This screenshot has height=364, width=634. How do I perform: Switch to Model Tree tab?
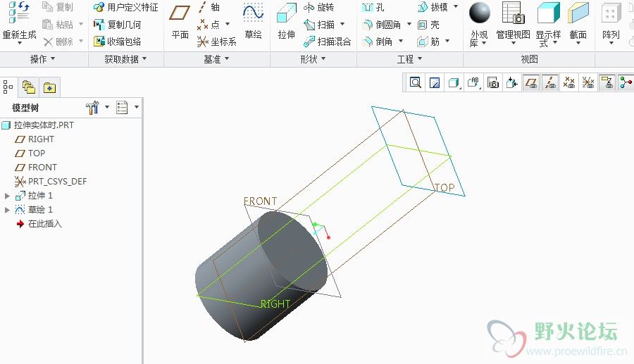click(8, 87)
